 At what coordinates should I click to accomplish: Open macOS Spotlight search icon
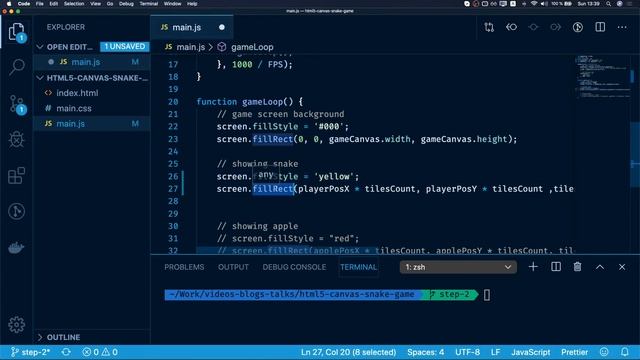(609, 4)
